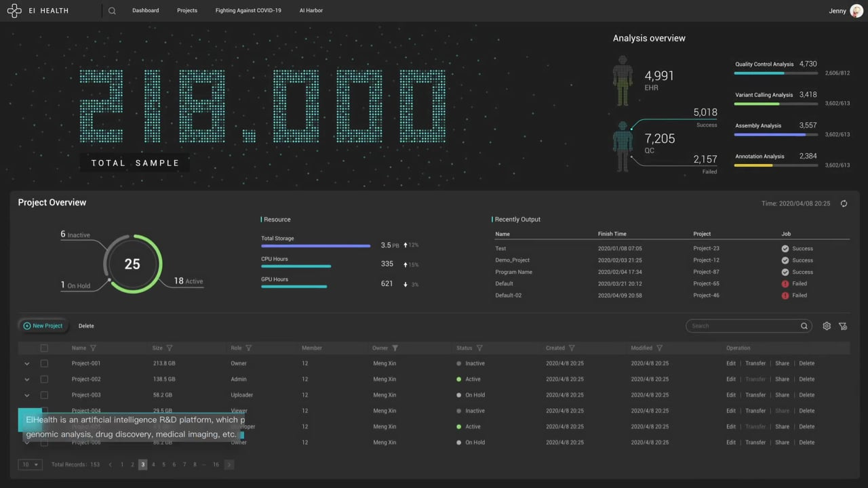Click the Name column filter icon
Screen dimensions: 868x488
(93, 348)
